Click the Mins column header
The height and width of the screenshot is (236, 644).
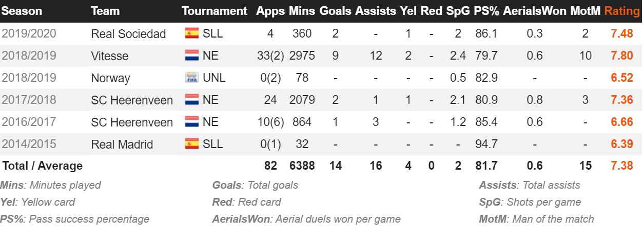point(301,11)
